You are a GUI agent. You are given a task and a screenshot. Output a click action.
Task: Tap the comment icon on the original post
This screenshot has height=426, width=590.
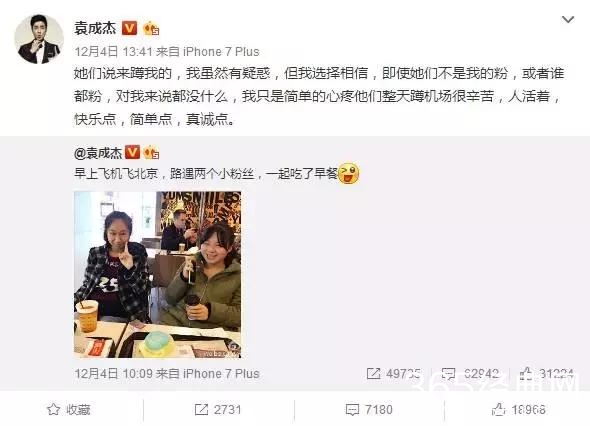448,374
